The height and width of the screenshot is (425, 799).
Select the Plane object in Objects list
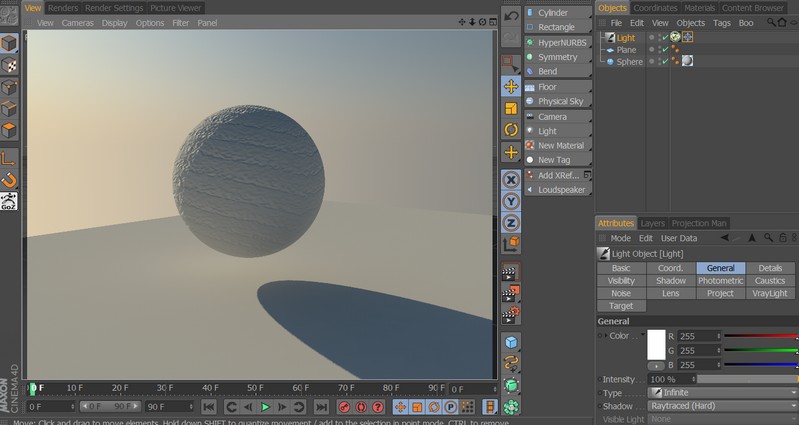point(626,50)
